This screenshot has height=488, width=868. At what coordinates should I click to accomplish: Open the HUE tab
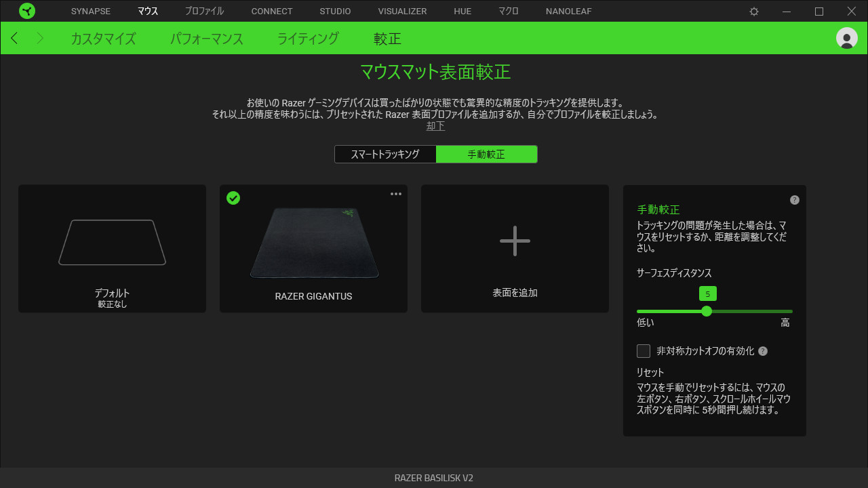click(x=462, y=11)
